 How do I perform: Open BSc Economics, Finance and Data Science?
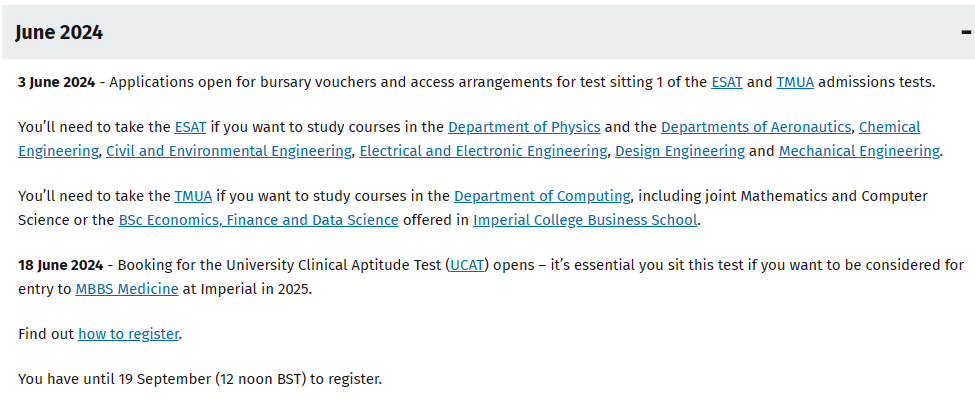click(259, 220)
